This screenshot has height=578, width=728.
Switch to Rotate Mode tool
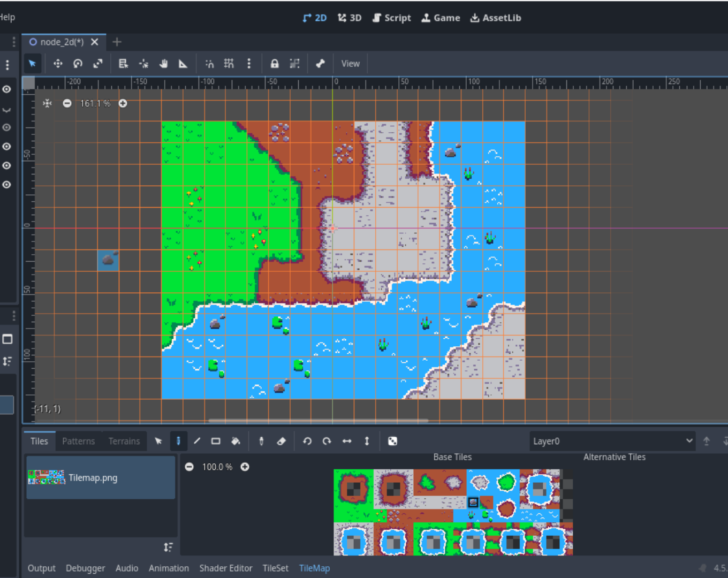(78, 64)
